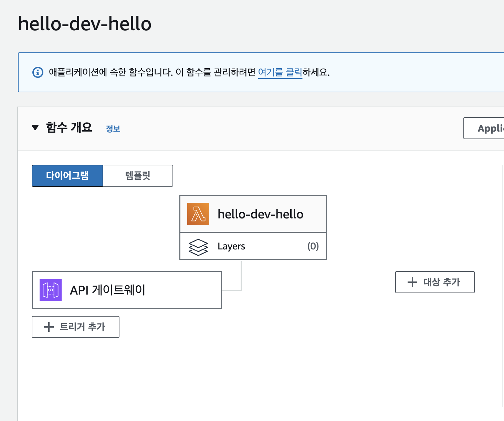Open the 정보 info link

coord(113,129)
